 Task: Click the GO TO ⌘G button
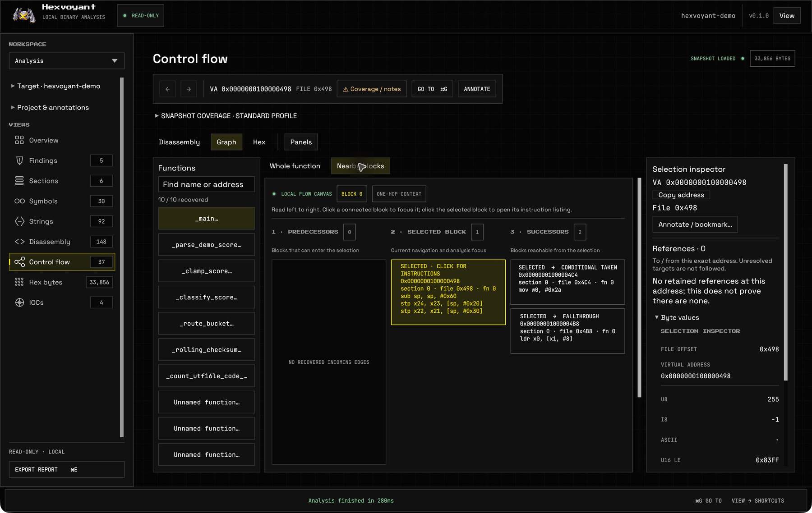[432, 89]
